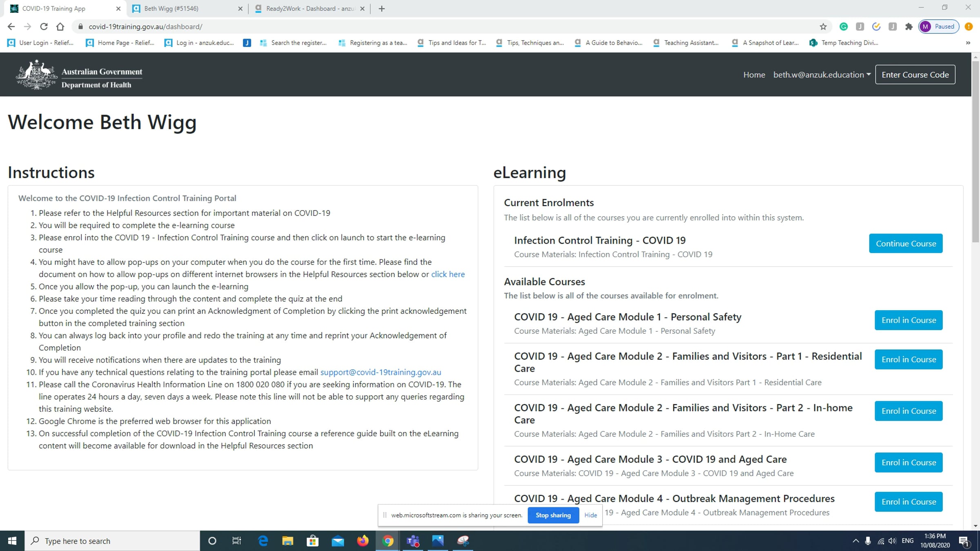
Task: Click the Australian Government Department of Health logo
Action: [x=79, y=75]
